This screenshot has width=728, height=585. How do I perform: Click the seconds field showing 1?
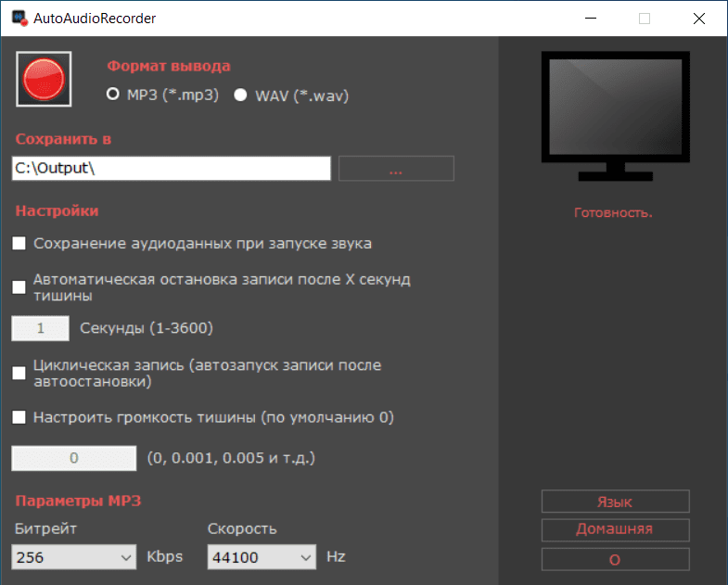tap(41, 328)
